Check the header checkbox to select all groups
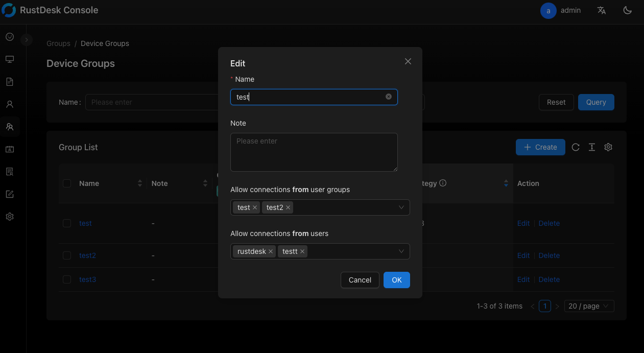 66,183
